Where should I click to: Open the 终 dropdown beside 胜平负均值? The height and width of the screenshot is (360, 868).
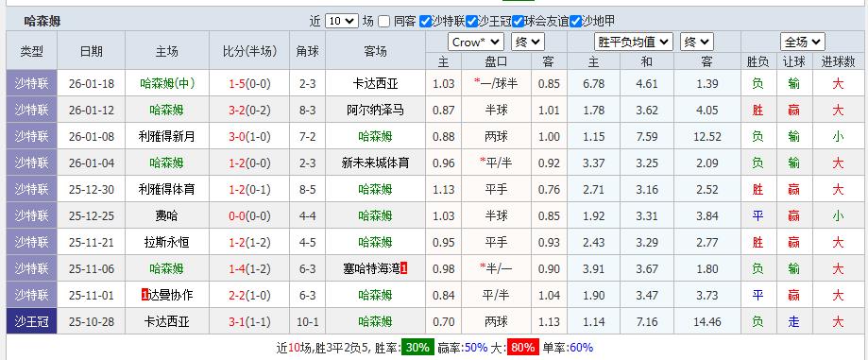tap(697, 43)
